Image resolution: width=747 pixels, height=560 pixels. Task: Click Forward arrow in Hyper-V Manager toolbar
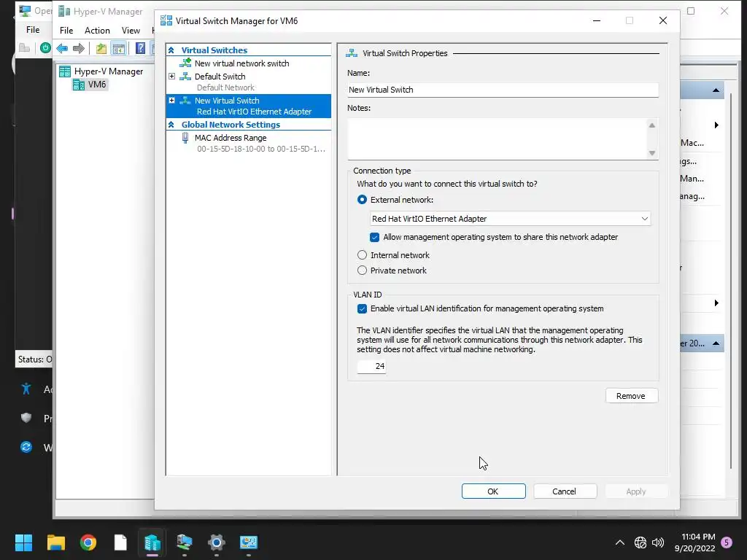tap(79, 48)
